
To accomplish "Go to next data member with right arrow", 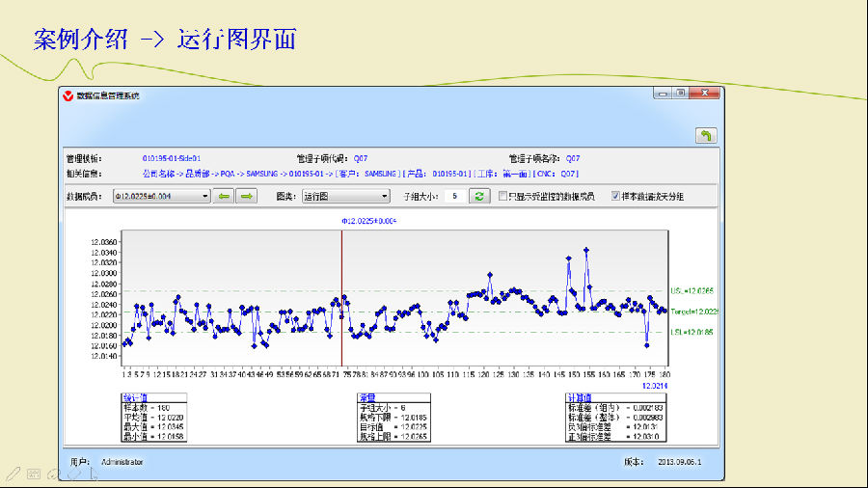I will [x=247, y=196].
